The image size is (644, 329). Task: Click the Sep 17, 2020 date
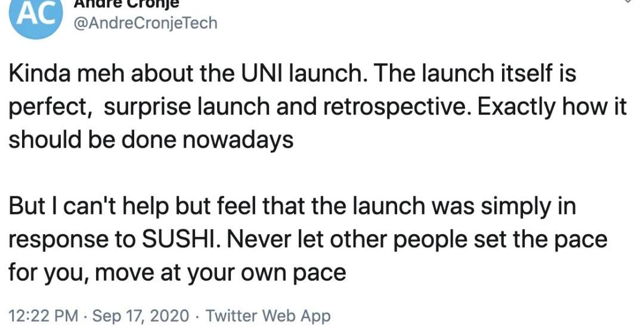click(x=141, y=315)
